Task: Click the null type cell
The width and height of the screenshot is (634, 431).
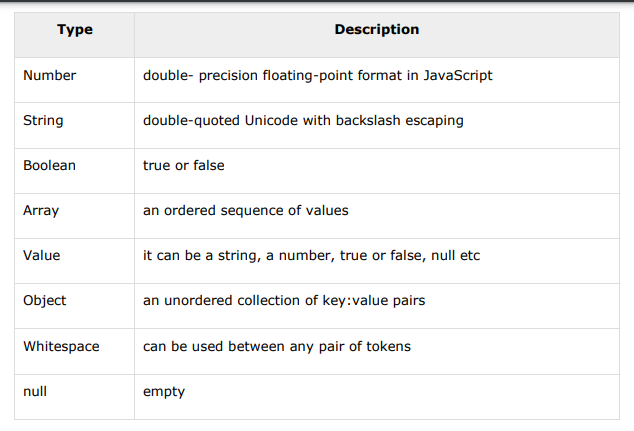Action: [x=35, y=391]
